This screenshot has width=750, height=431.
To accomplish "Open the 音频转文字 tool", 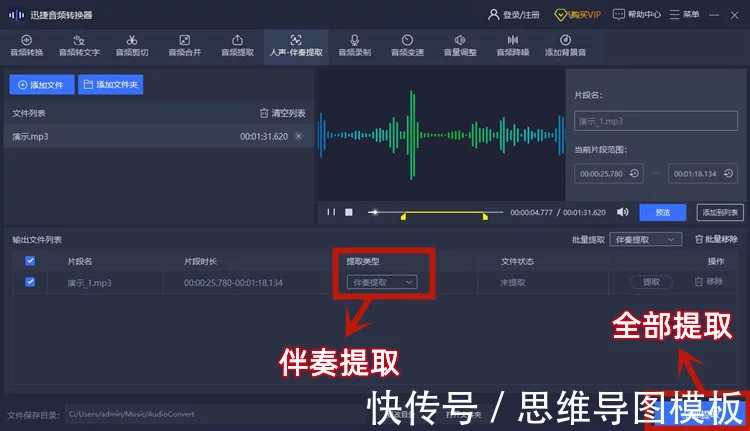I will tap(79, 46).
